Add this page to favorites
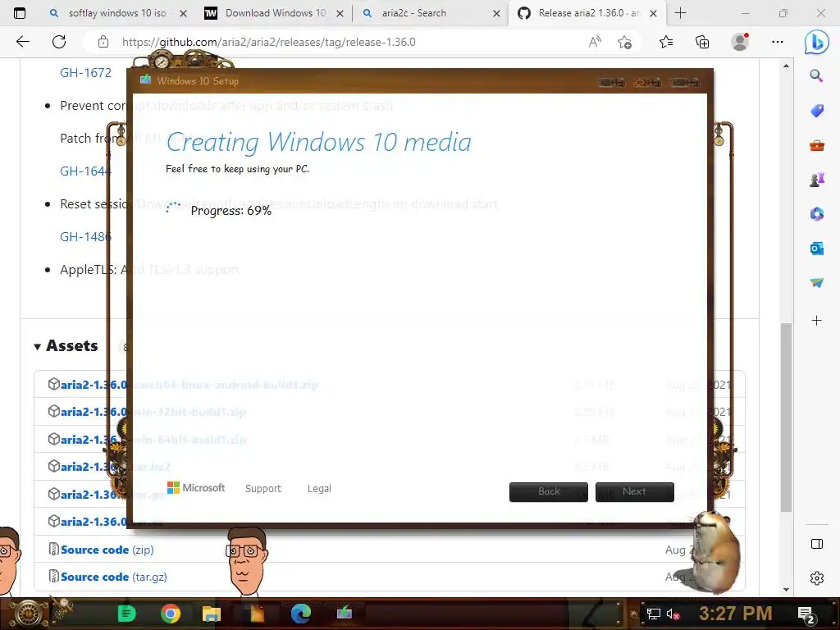This screenshot has height=630, width=840. click(x=624, y=42)
